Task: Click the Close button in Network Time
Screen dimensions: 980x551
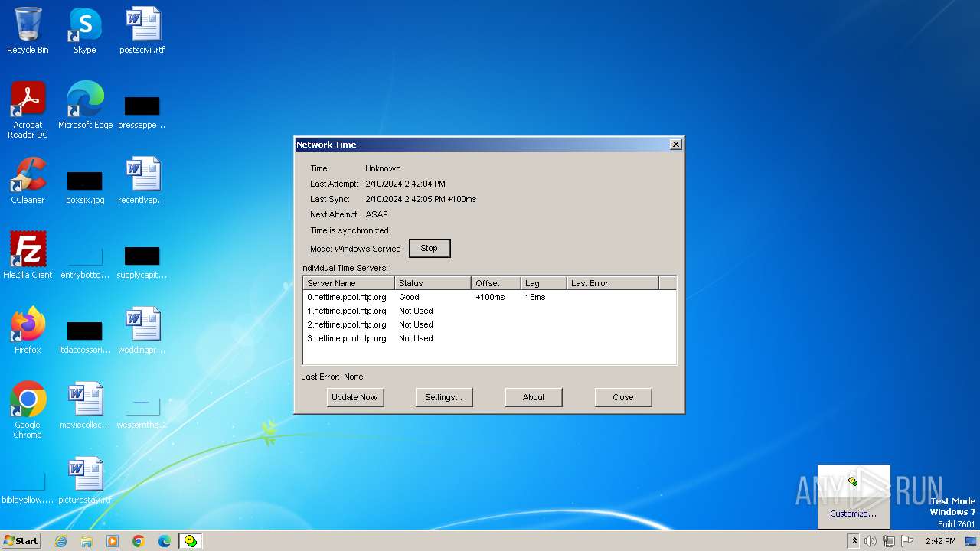Action: (623, 397)
